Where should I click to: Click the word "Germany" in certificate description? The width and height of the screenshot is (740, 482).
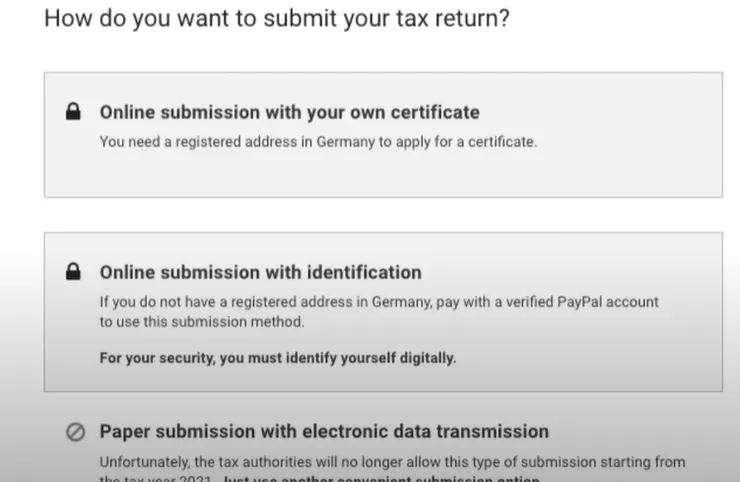pyautogui.click(x=345, y=142)
